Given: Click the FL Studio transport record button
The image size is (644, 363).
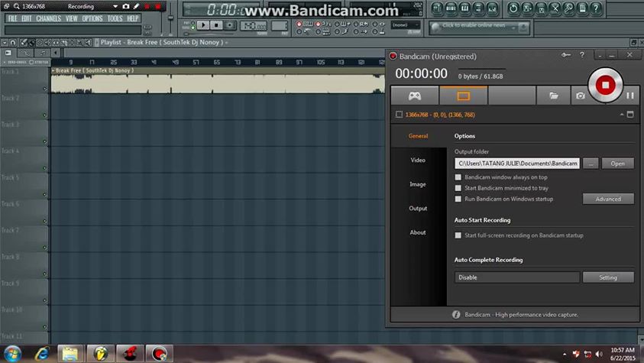Looking at the screenshot, I should click(x=230, y=25).
